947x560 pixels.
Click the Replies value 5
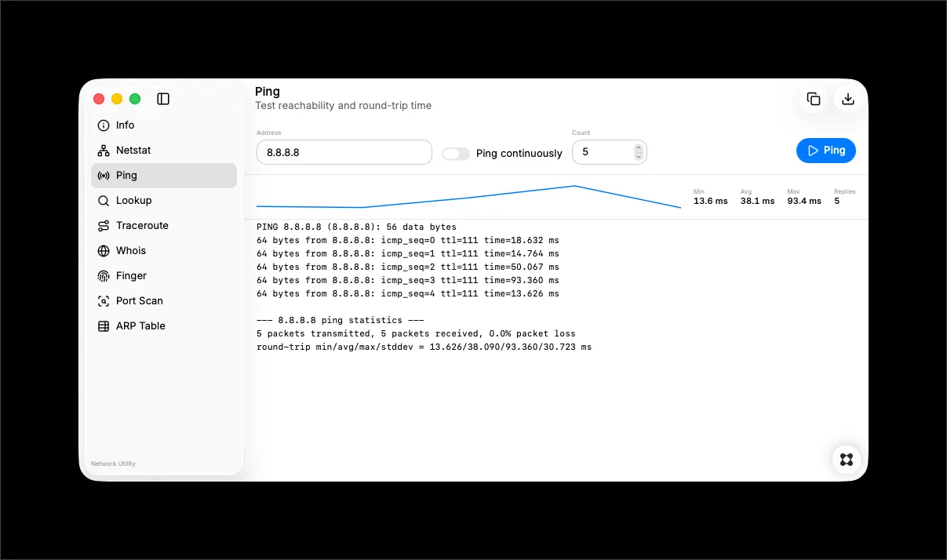pyautogui.click(x=837, y=201)
